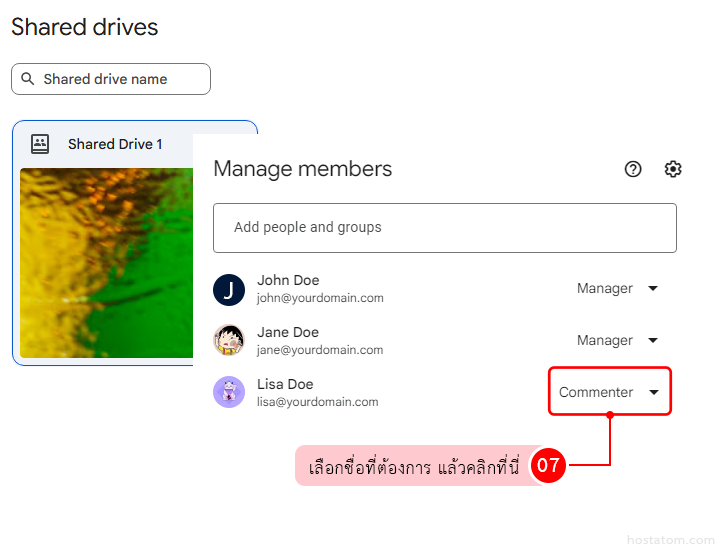This screenshot has height=550, width=720.
Task: Click the John Doe name
Action: pyautogui.click(x=288, y=280)
